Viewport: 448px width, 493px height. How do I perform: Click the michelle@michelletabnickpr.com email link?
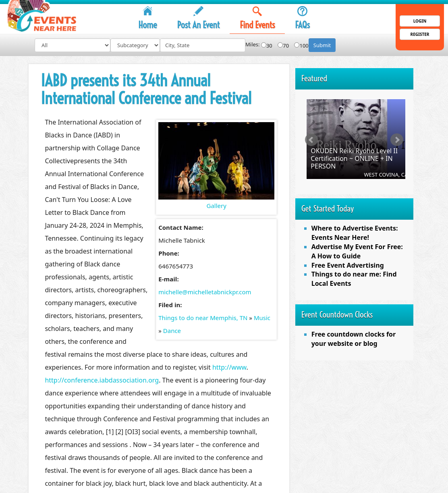[x=205, y=292]
